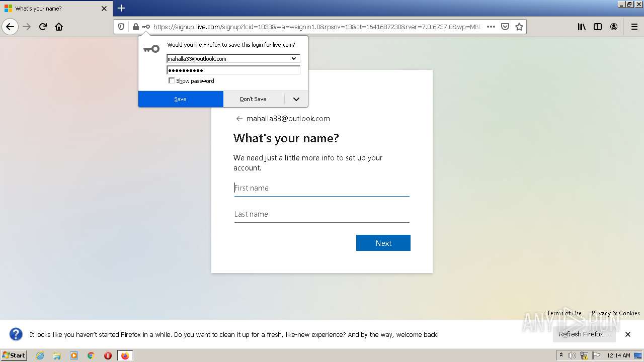
Task: Show hidden system tray icons
Action: (561, 355)
